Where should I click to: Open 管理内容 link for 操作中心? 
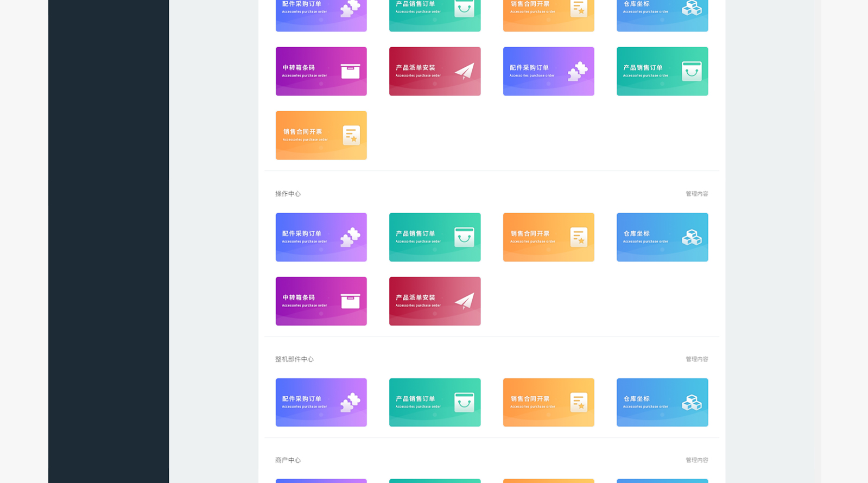point(696,194)
